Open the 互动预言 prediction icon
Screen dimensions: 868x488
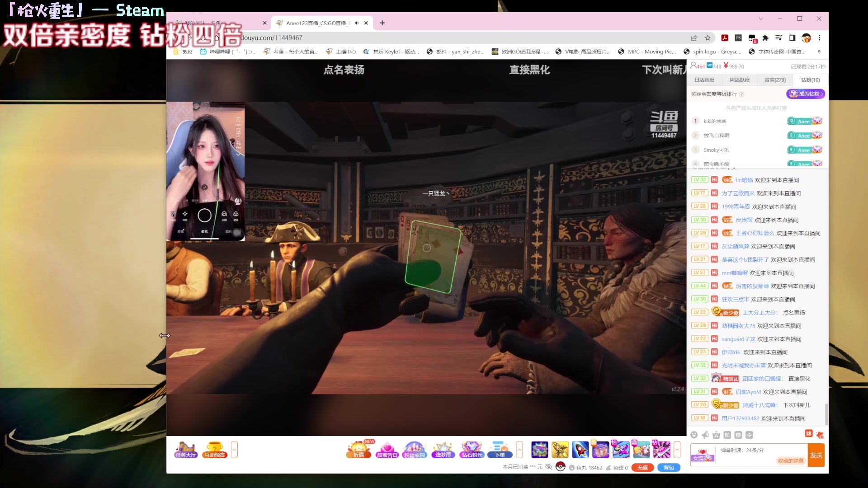click(215, 450)
